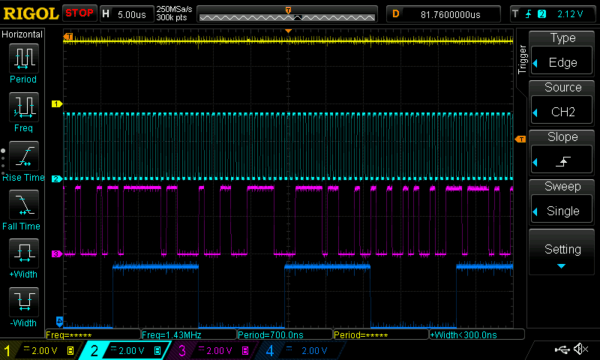Click the rising edge trigger icon in top bar
Image resolution: width=600 pixels, height=360 pixels.
[x=528, y=14]
